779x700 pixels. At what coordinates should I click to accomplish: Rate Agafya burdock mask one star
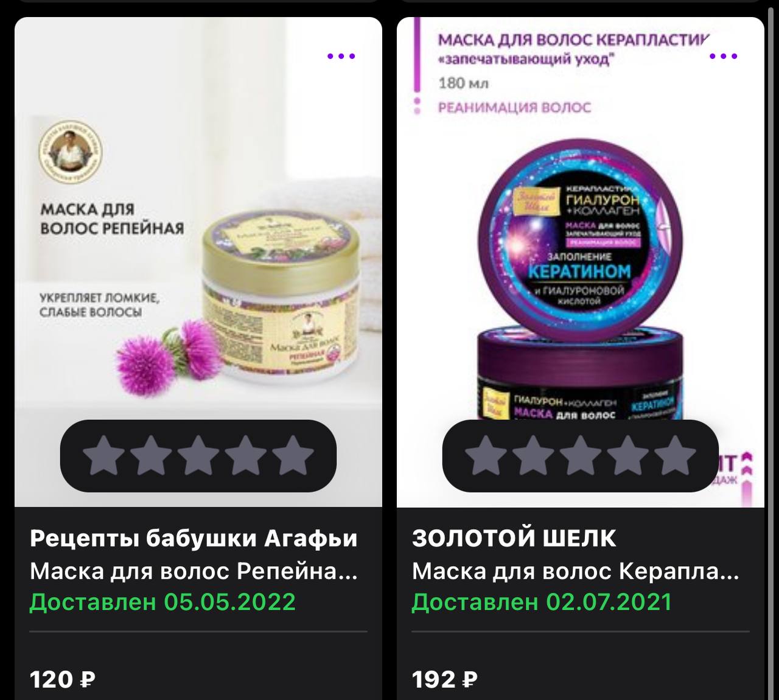[103, 455]
